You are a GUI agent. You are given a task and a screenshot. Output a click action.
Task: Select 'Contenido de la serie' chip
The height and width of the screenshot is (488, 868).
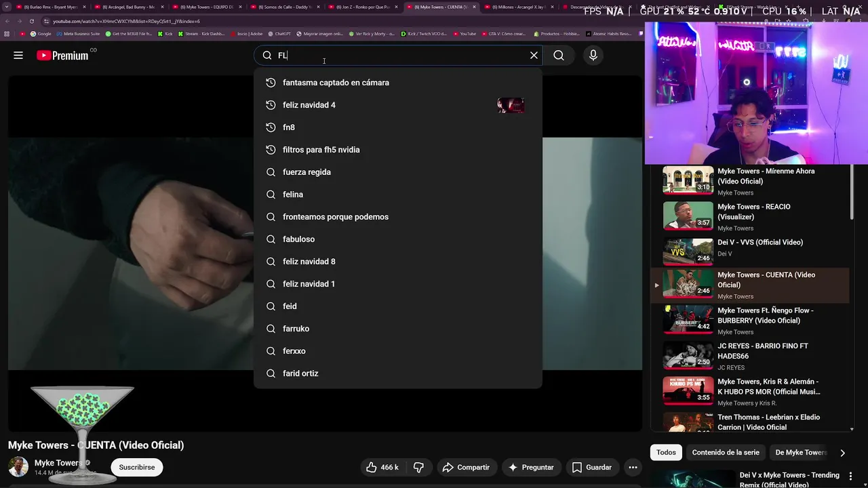pyautogui.click(x=726, y=452)
